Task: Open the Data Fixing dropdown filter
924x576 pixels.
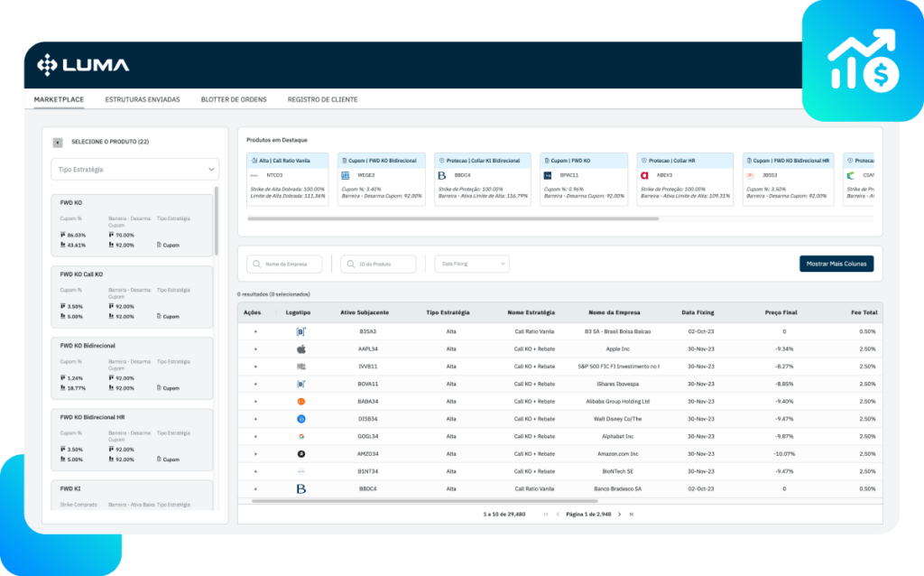Action: 472,264
